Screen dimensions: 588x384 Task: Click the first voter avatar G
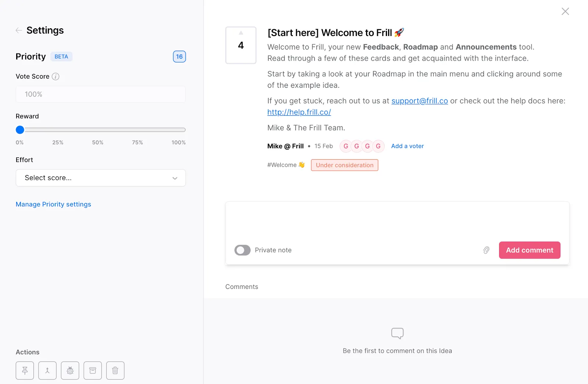point(345,146)
